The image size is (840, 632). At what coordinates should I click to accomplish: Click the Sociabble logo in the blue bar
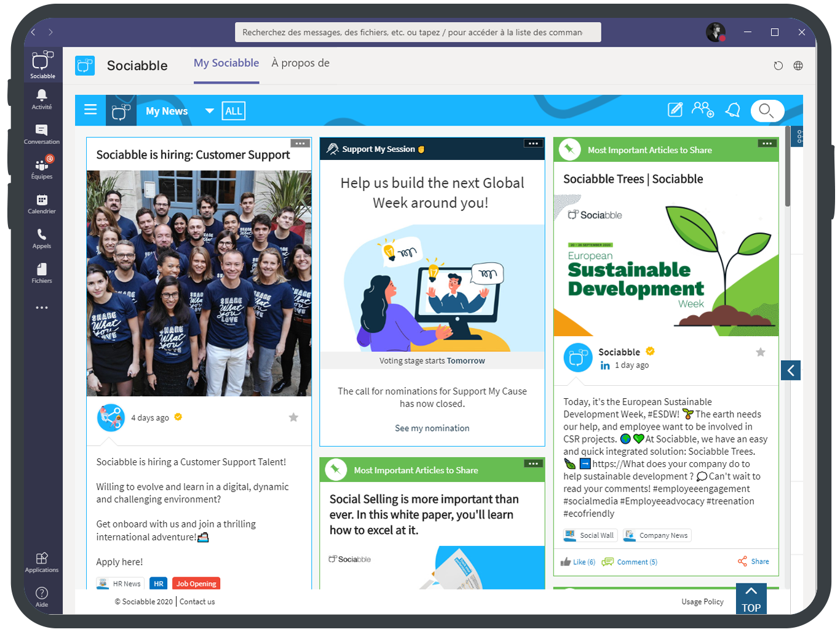click(x=121, y=111)
